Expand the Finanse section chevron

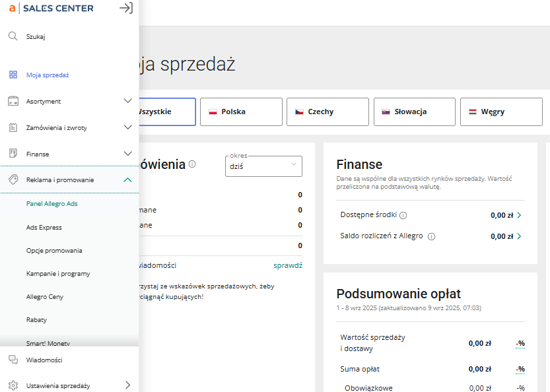(x=128, y=154)
